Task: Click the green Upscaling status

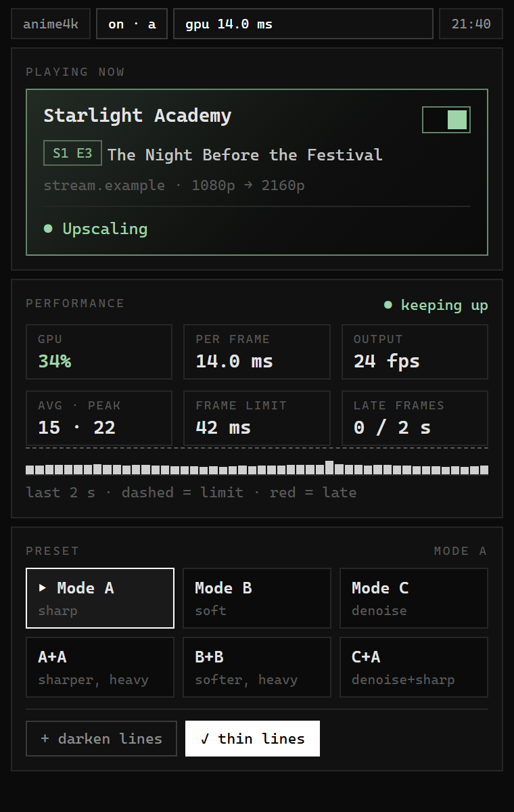Action: click(95, 229)
